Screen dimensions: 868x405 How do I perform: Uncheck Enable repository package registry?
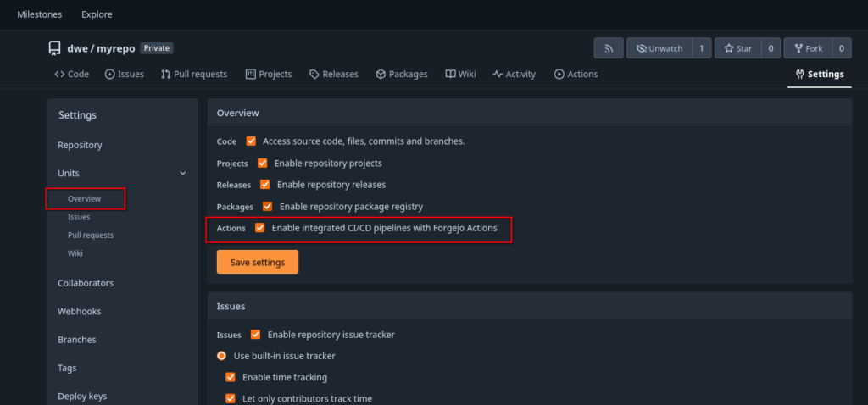268,206
